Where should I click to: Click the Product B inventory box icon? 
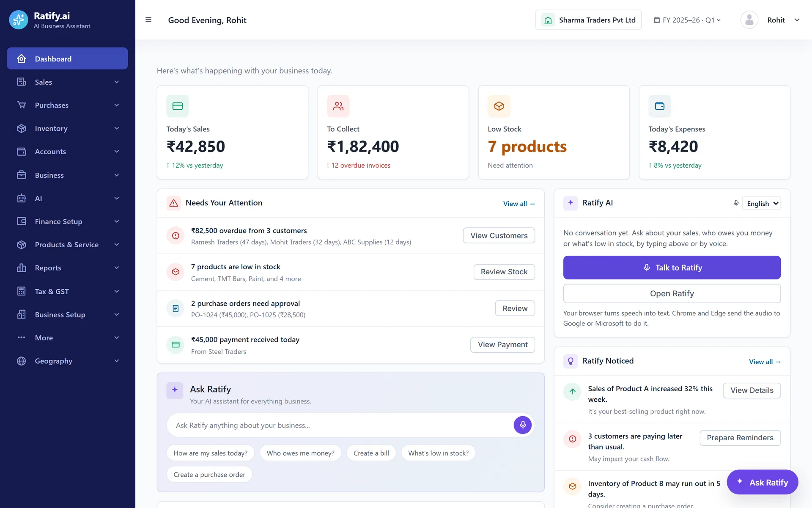572,486
